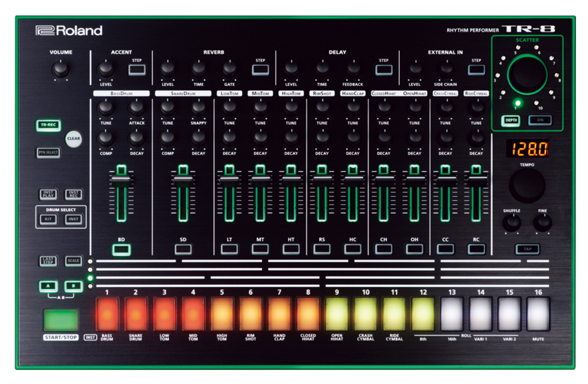Select the RS instrument button

tap(322, 249)
